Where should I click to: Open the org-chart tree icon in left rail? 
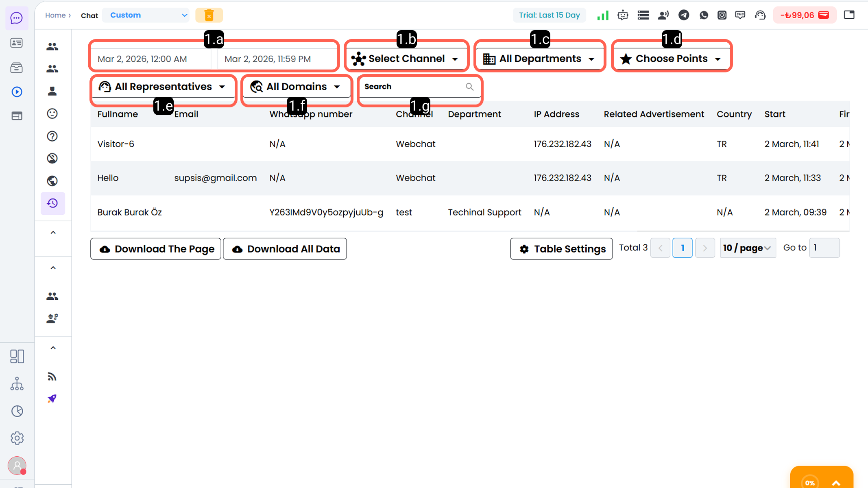point(17,383)
